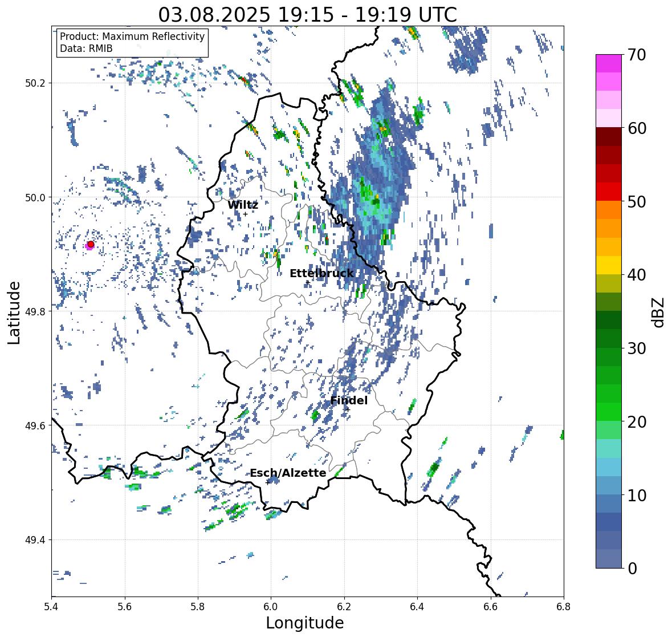Click the yellow swatch just above 40 dBZ
Image resolution: width=672 pixels, height=637 pixels.
pyautogui.click(x=609, y=265)
